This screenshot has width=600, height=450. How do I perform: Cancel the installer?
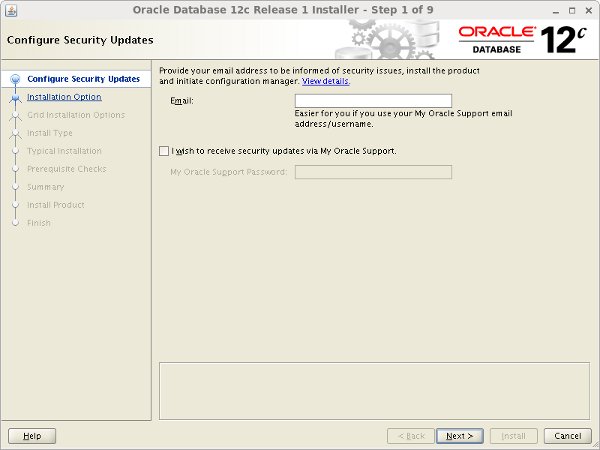(x=568, y=436)
